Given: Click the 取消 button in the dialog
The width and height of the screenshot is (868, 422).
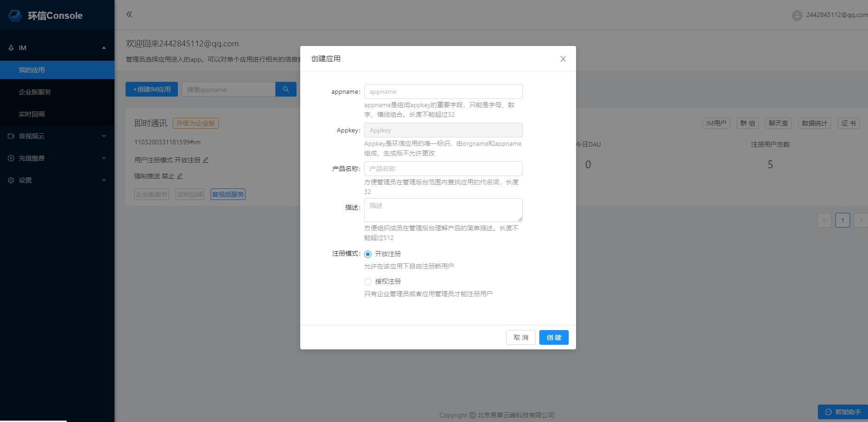Looking at the screenshot, I should point(521,337).
